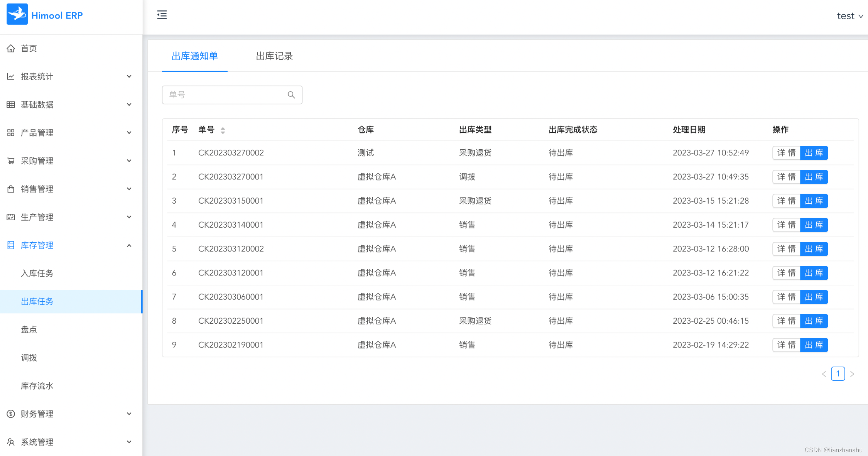Viewport: 868px width, 456px height.
Task: Click 详情 for CK202302250001
Action: point(786,321)
